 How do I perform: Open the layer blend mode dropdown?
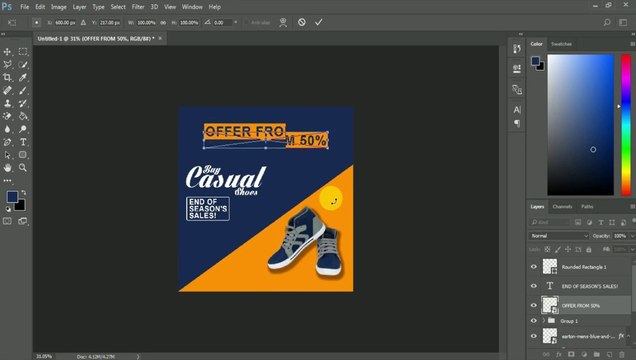pyautogui.click(x=559, y=236)
